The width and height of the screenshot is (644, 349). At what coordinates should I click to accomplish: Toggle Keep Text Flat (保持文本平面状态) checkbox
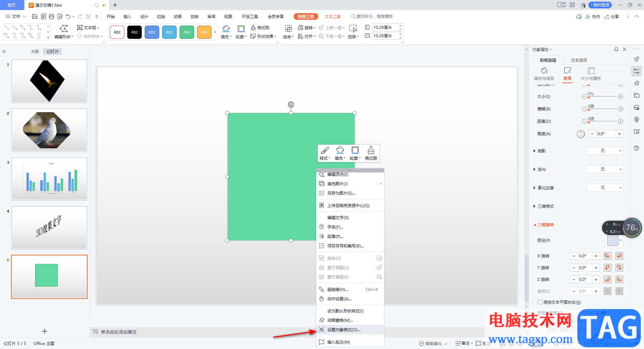click(x=540, y=302)
